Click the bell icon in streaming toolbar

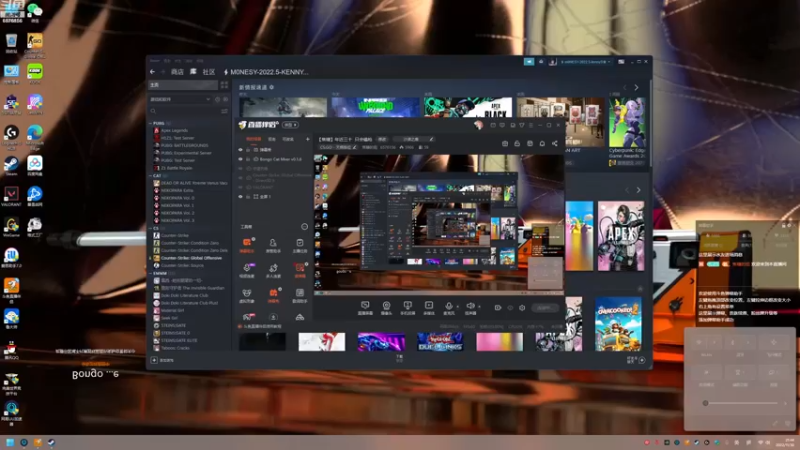(542, 144)
